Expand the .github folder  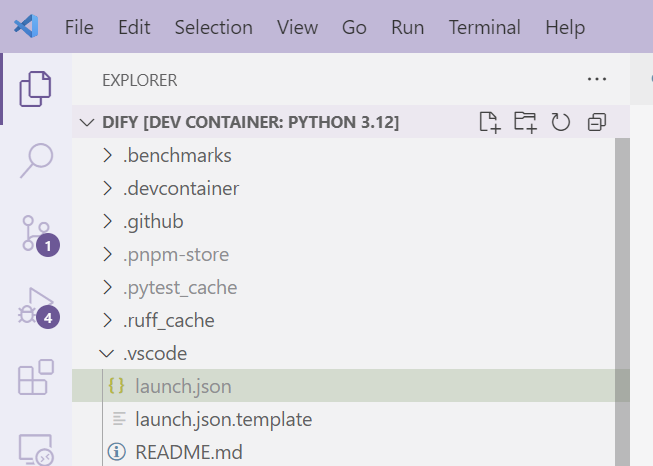click(153, 221)
